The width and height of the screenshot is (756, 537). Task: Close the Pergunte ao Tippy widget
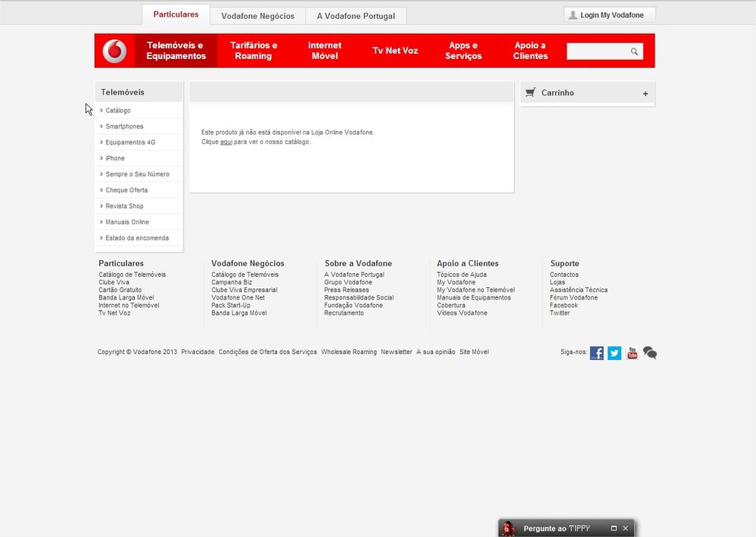tap(625, 528)
